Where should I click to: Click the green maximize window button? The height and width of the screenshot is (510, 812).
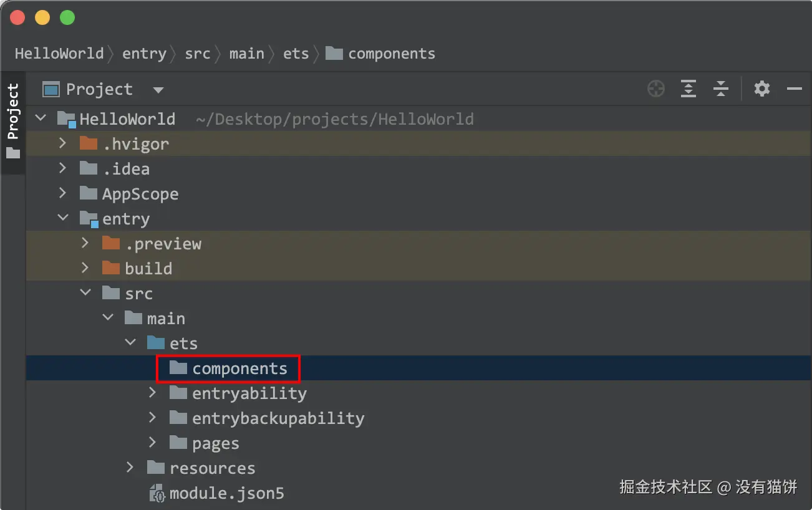pyautogui.click(x=67, y=17)
